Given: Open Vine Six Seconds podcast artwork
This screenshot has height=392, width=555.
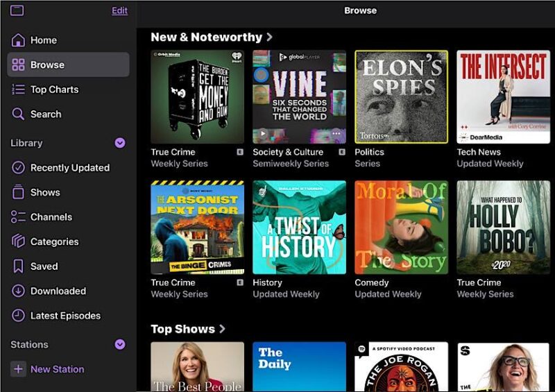Looking at the screenshot, I should click(x=300, y=96).
